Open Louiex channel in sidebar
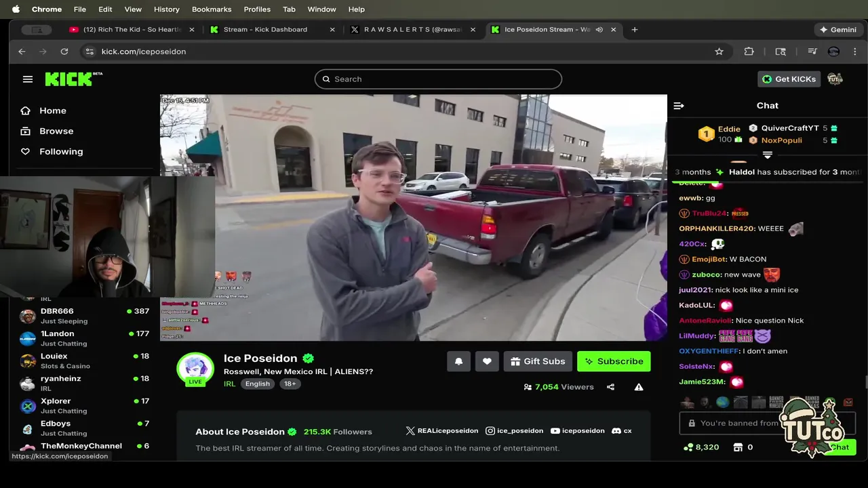 tap(85, 361)
